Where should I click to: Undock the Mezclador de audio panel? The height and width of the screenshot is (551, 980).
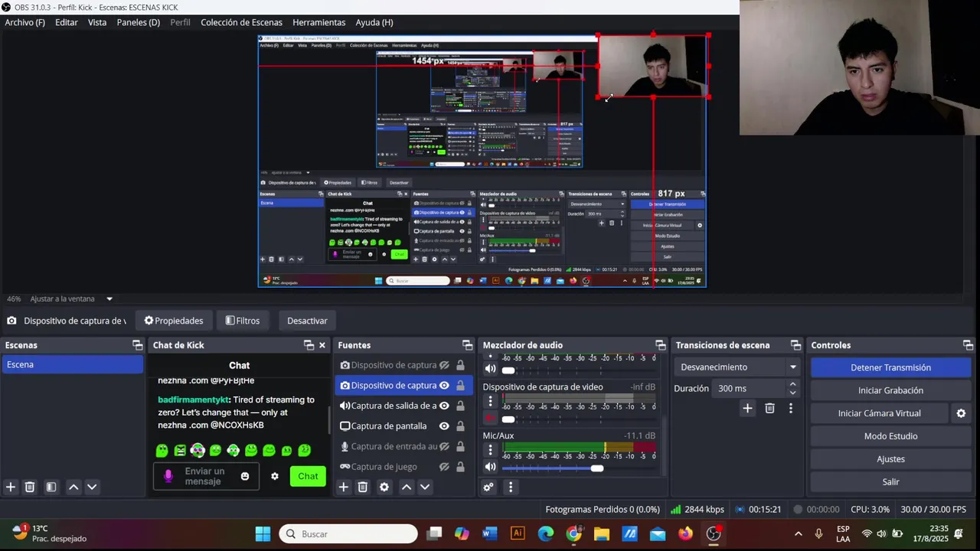pyautogui.click(x=661, y=345)
